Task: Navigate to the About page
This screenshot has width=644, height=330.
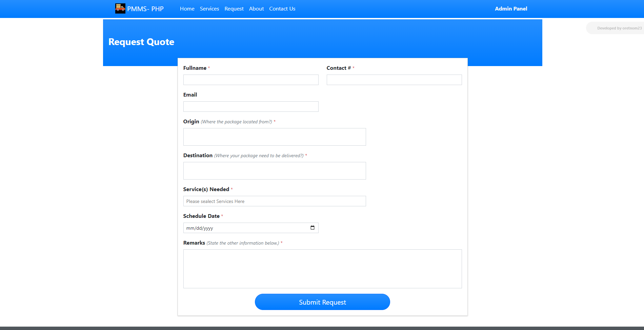Action: click(256, 9)
